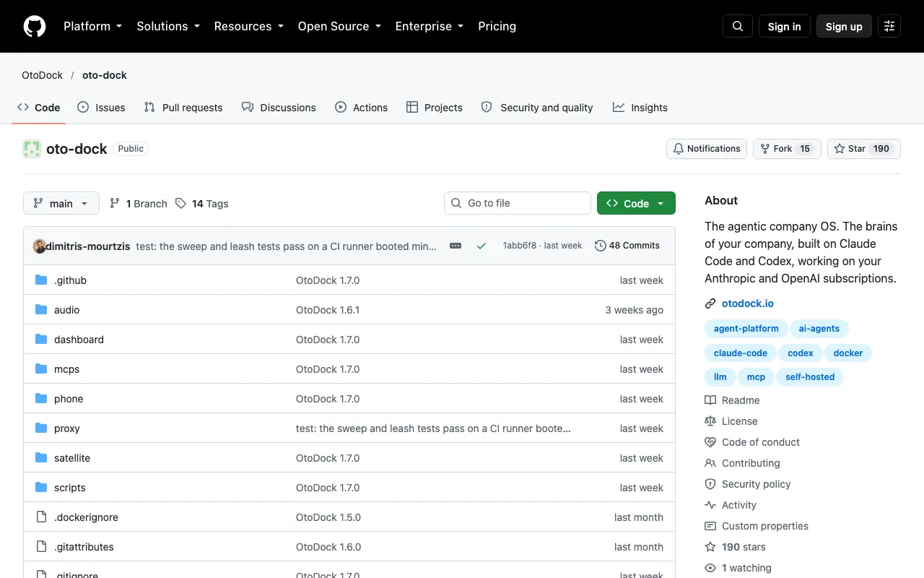The width and height of the screenshot is (924, 578).
Task: Click the Activity pulse icon
Action: click(710, 505)
